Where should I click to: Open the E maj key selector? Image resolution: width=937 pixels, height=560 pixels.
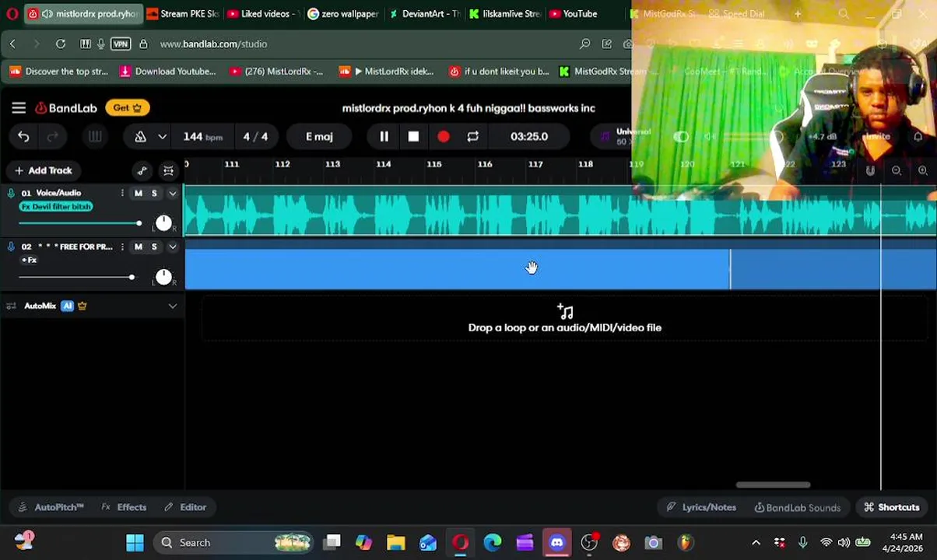[319, 137]
